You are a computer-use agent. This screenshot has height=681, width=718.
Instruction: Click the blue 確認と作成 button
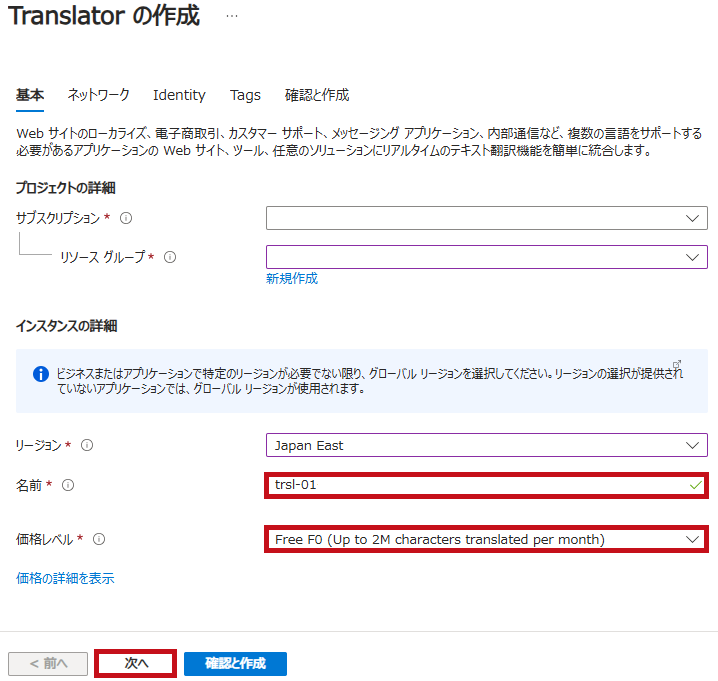pos(235,664)
